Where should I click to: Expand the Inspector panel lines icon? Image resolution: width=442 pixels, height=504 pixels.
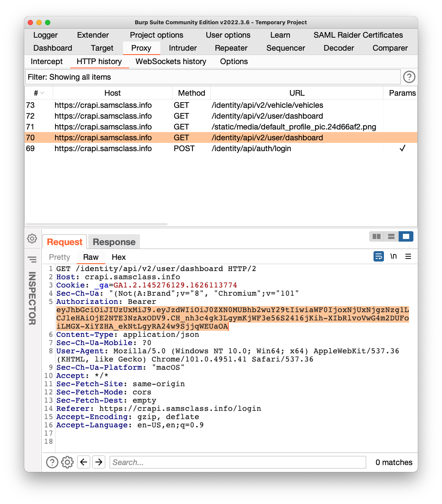pos(32,259)
